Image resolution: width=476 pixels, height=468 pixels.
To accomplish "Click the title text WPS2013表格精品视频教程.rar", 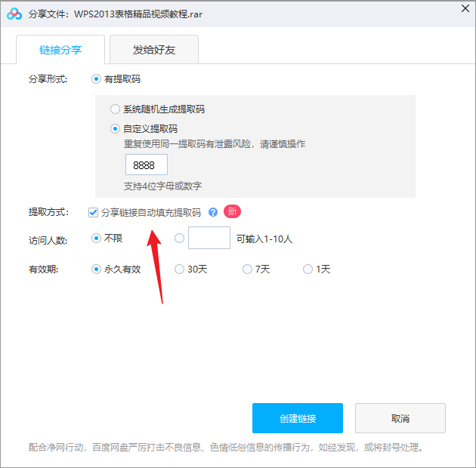I will click(138, 14).
